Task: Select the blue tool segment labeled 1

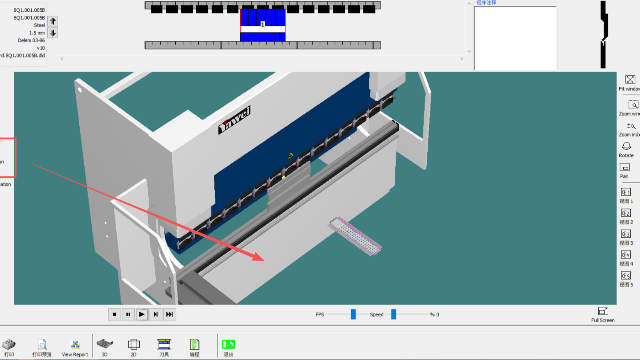Action: click(262, 24)
